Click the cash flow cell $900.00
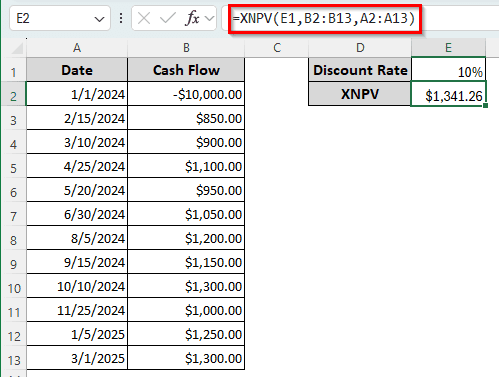Screen dimensions: 499x377 (186, 142)
